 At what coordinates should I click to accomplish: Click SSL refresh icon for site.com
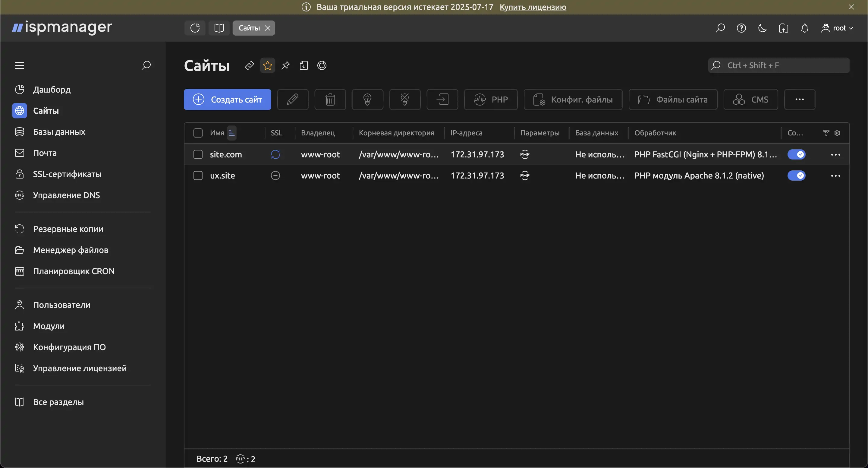275,154
